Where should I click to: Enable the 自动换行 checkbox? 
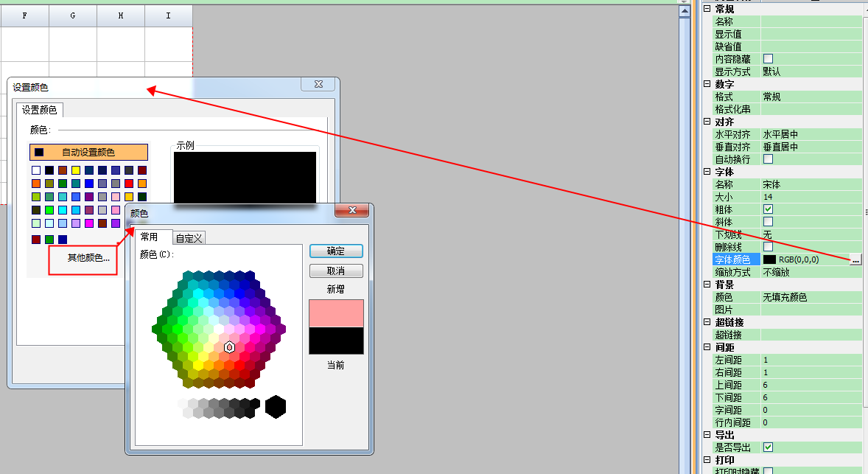tap(769, 159)
